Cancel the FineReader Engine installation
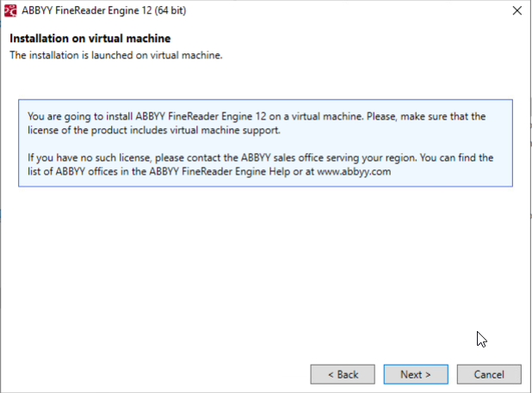 [x=489, y=374]
